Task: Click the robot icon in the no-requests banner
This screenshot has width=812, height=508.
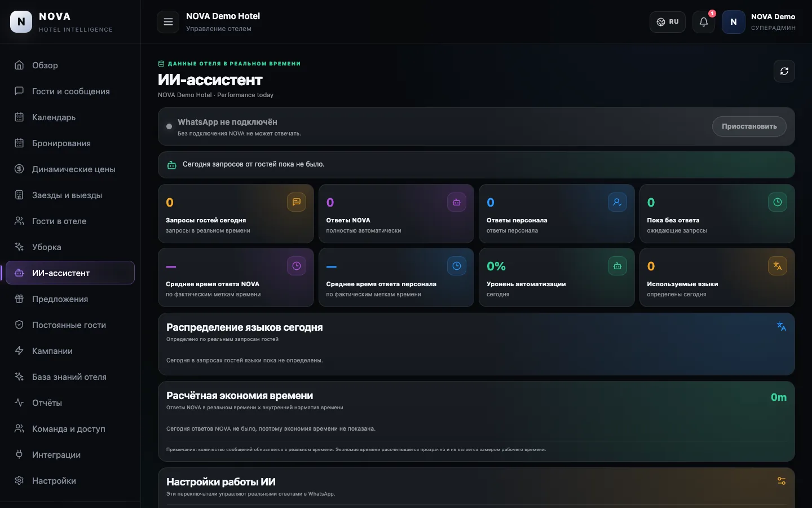Action: click(171, 165)
